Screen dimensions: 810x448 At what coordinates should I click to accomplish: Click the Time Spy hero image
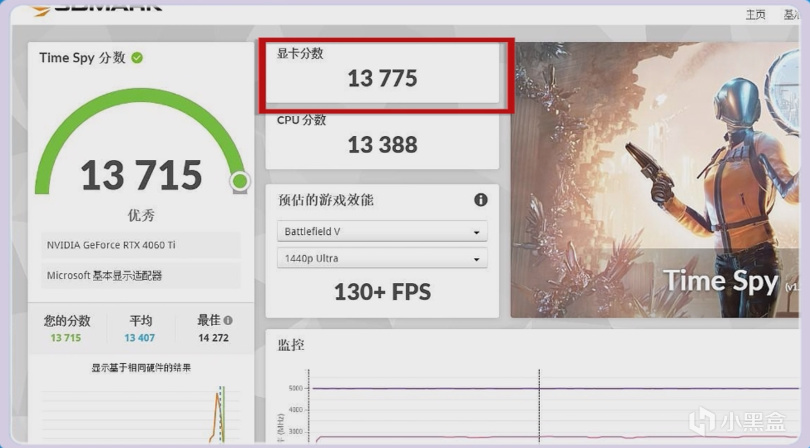655,180
